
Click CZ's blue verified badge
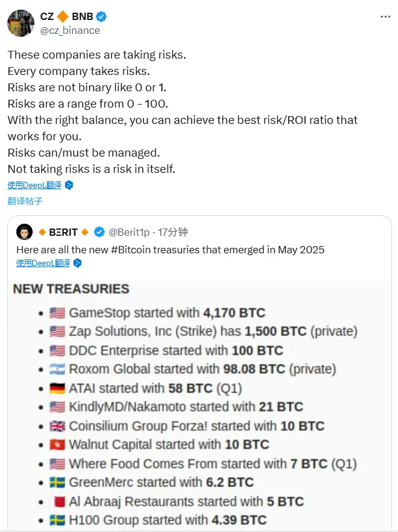103,17
